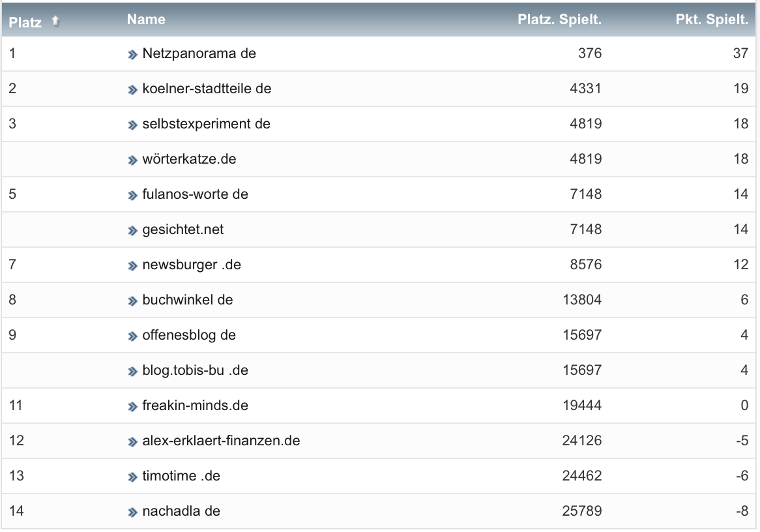Image resolution: width=760 pixels, height=532 pixels.
Task: Open the selbstexperiment de link
Action: tap(207, 124)
